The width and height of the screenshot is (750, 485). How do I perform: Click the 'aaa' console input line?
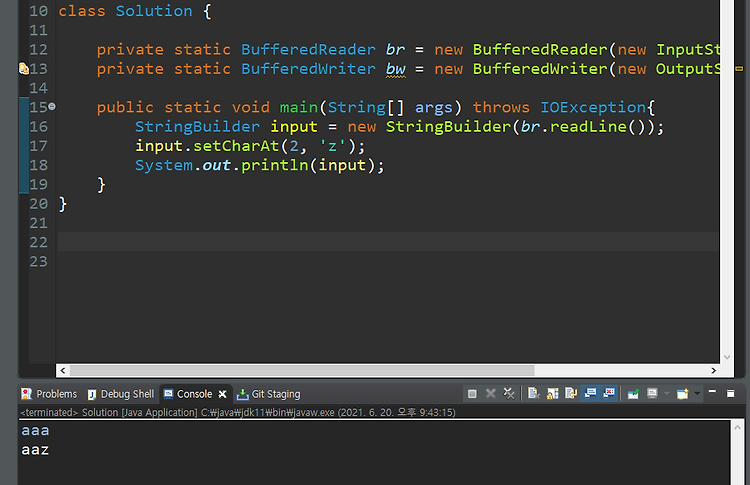[x=35, y=431]
